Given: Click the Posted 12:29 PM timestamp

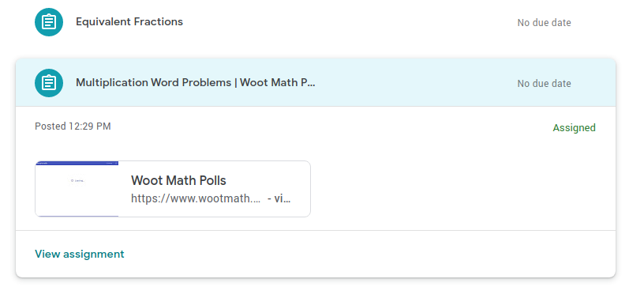Looking at the screenshot, I should (x=73, y=126).
